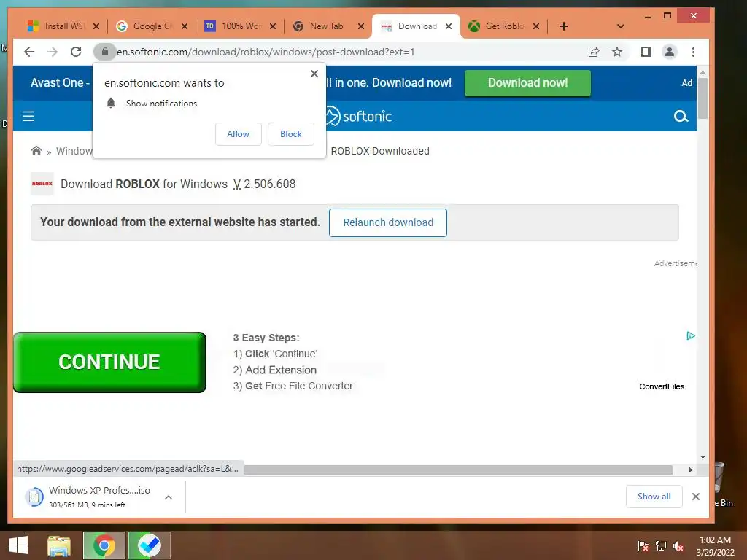Click the Windows breadcrumb link
The height and width of the screenshot is (560, 747).
pyautogui.click(x=74, y=151)
